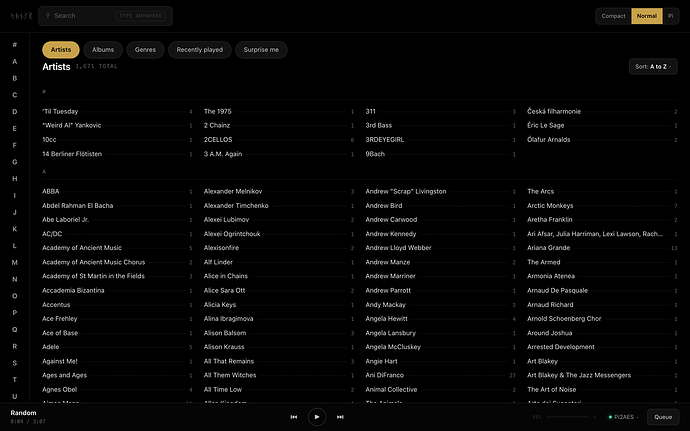Open artist Andrew Bird
690x431 pixels.
(x=440, y=206)
